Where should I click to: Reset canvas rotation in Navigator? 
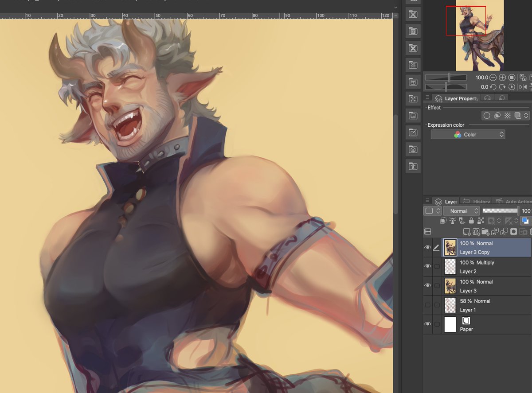click(x=512, y=87)
